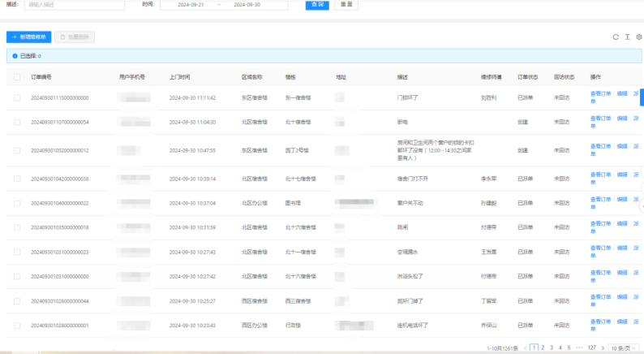Jump to last page 127

[x=591, y=348]
